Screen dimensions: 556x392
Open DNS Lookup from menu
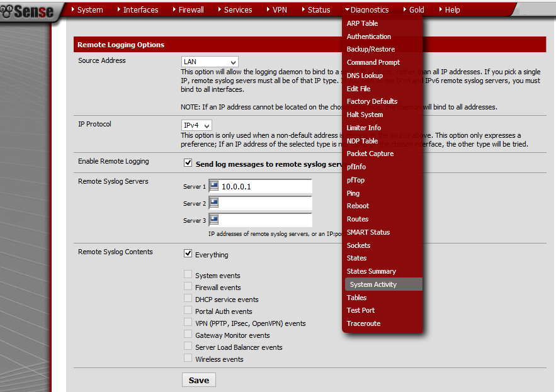(x=365, y=76)
